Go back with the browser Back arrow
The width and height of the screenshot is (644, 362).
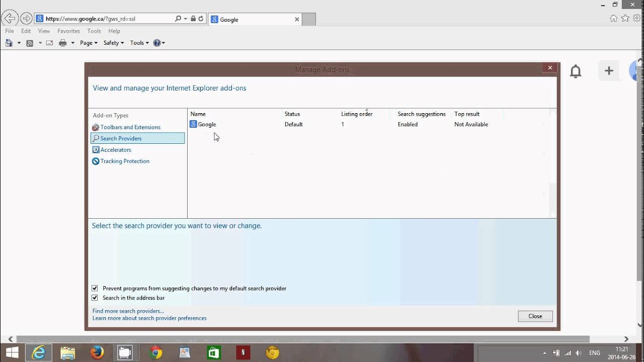point(10,19)
